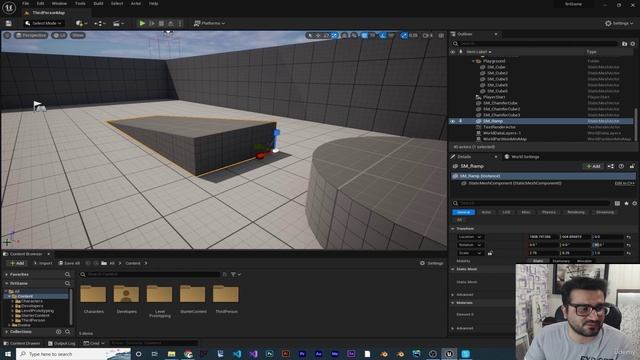Open the viewport Show menu
The width and height of the screenshot is (640, 360).
coord(78,36)
